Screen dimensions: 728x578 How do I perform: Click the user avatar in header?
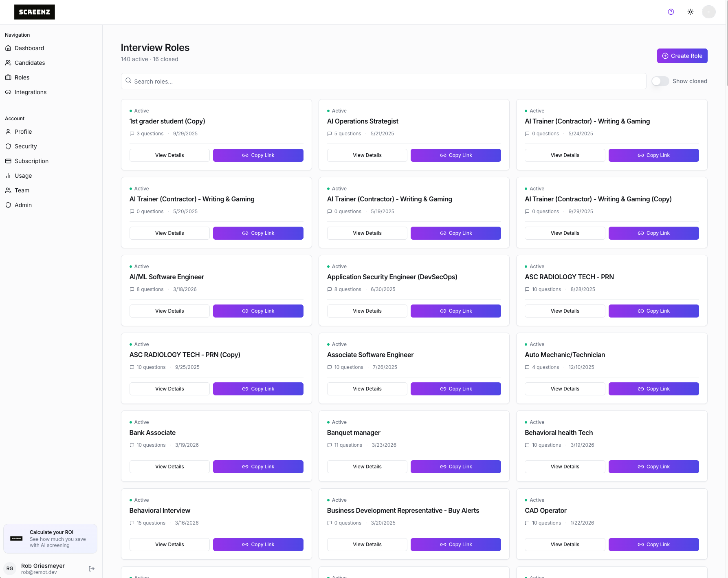tap(709, 12)
